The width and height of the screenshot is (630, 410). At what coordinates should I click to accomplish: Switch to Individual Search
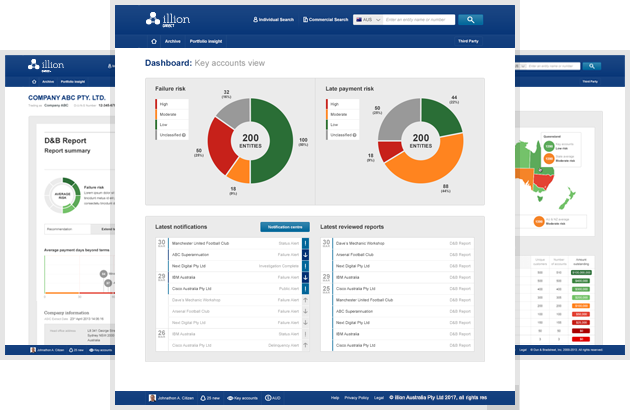[x=277, y=19]
